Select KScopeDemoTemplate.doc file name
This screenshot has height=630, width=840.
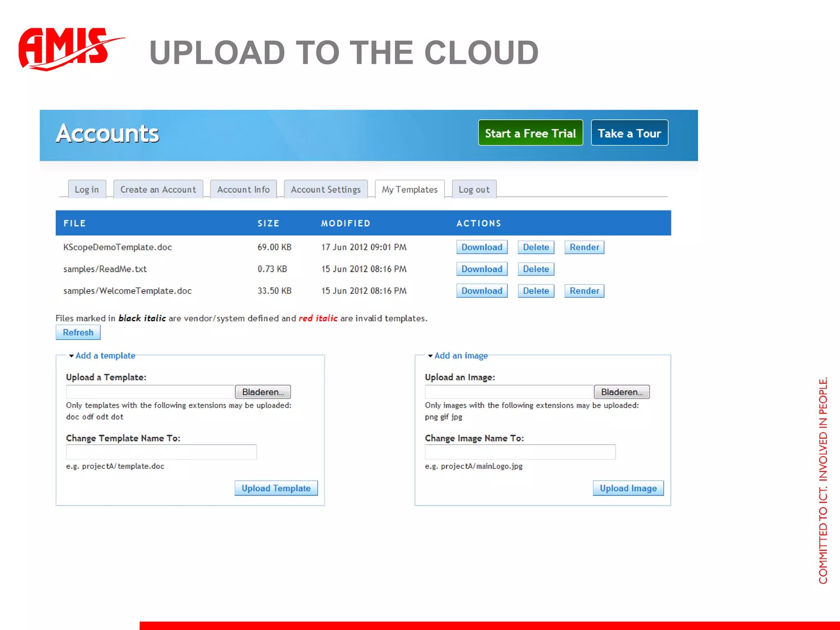click(118, 247)
